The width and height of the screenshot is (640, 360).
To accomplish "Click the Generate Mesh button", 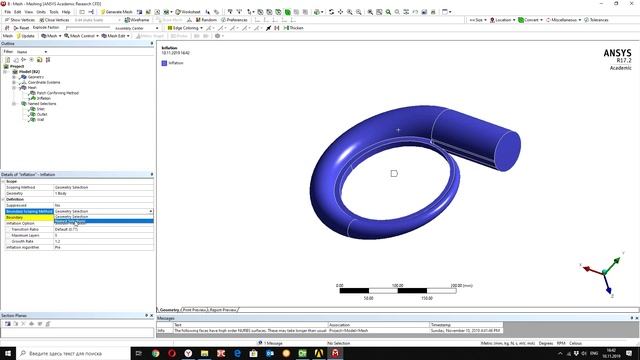I will 116,12.
